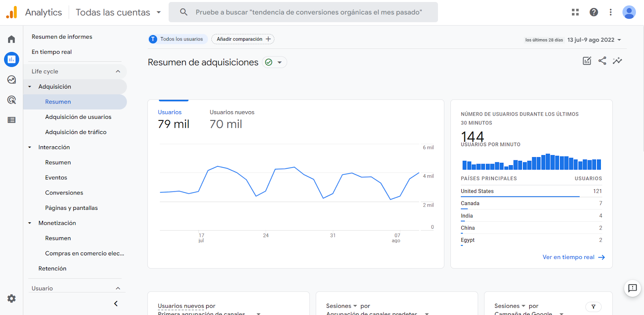
Task: Open the Configure table icon in left rail
Action: point(11,120)
